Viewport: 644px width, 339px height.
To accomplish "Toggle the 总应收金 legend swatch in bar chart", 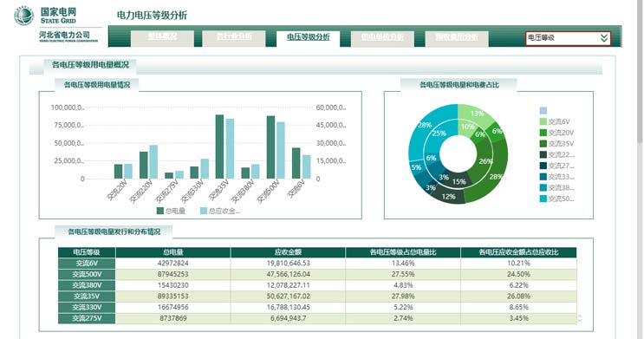I will click(204, 211).
